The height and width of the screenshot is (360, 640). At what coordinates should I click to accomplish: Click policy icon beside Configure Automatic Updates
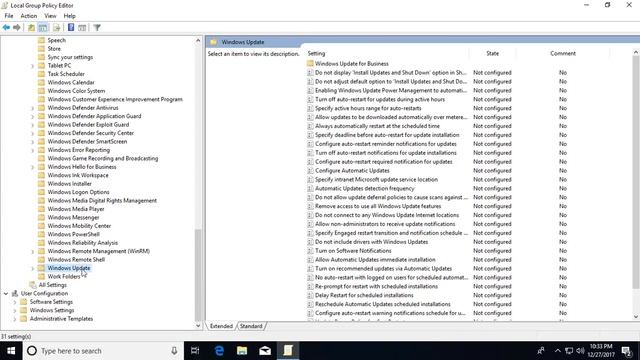(x=310, y=171)
